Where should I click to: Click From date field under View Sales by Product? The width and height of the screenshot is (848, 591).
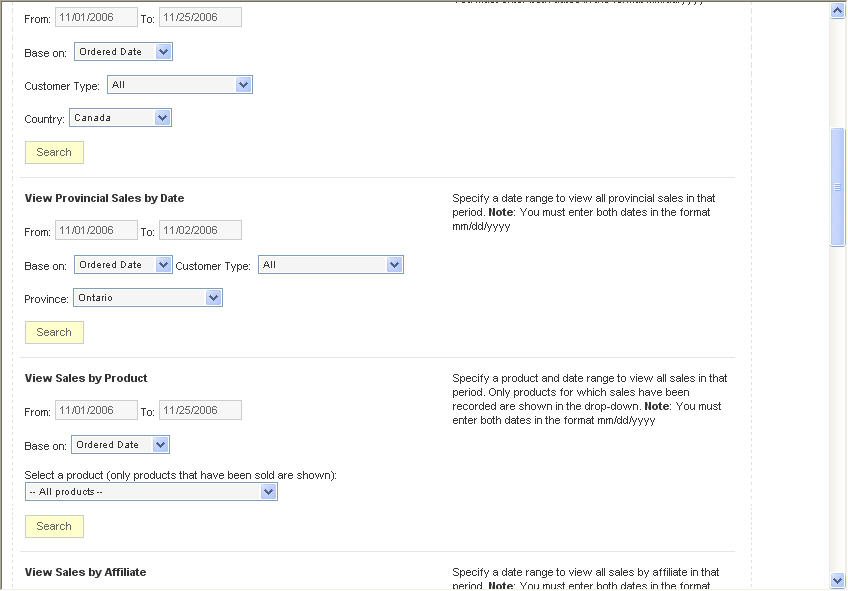point(96,411)
